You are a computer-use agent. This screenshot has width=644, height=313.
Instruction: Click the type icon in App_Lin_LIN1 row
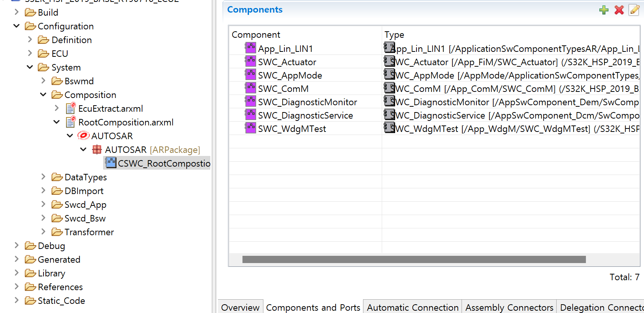389,48
